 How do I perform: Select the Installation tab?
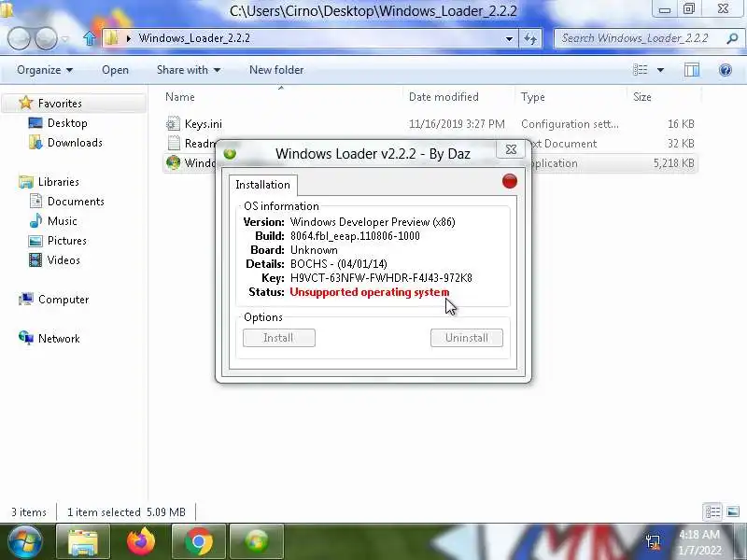point(263,185)
